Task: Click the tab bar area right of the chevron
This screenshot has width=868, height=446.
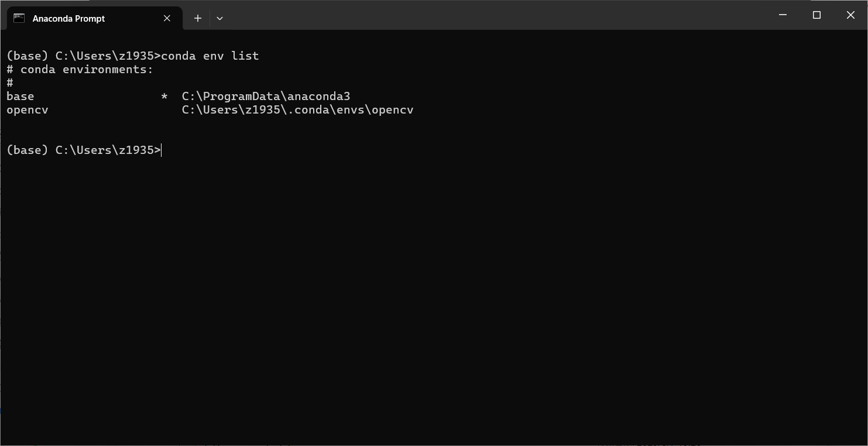Action: click(410, 18)
